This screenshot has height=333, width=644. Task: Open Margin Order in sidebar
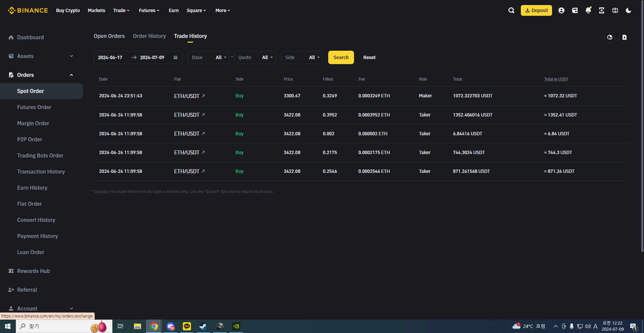pos(33,123)
